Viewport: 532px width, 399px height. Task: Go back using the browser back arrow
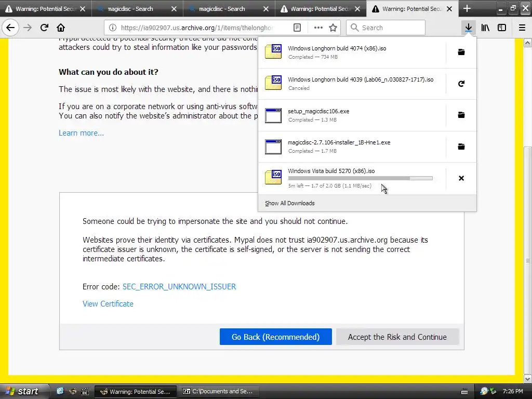coord(10,28)
